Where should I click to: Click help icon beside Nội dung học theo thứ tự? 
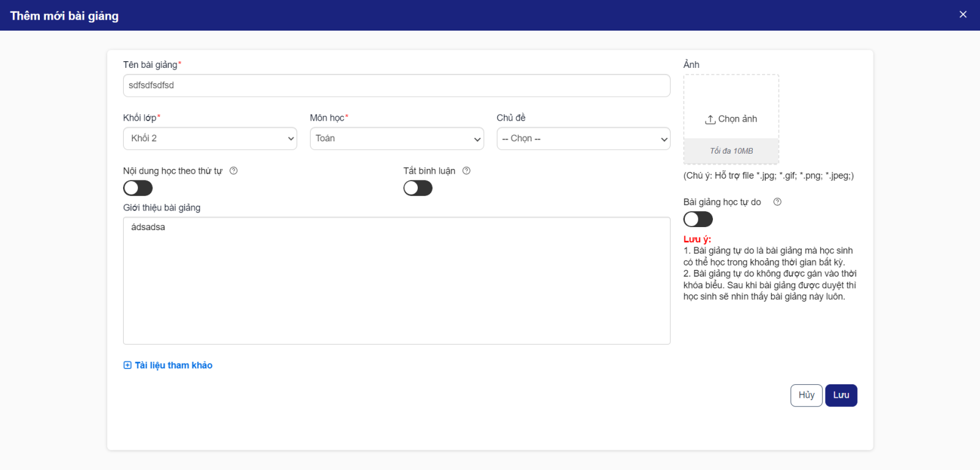point(233,171)
